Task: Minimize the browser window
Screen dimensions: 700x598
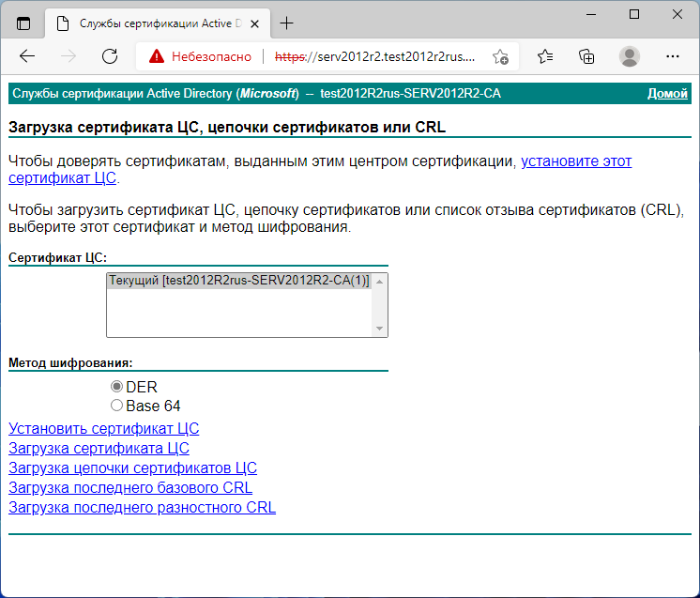Action: click(591, 14)
